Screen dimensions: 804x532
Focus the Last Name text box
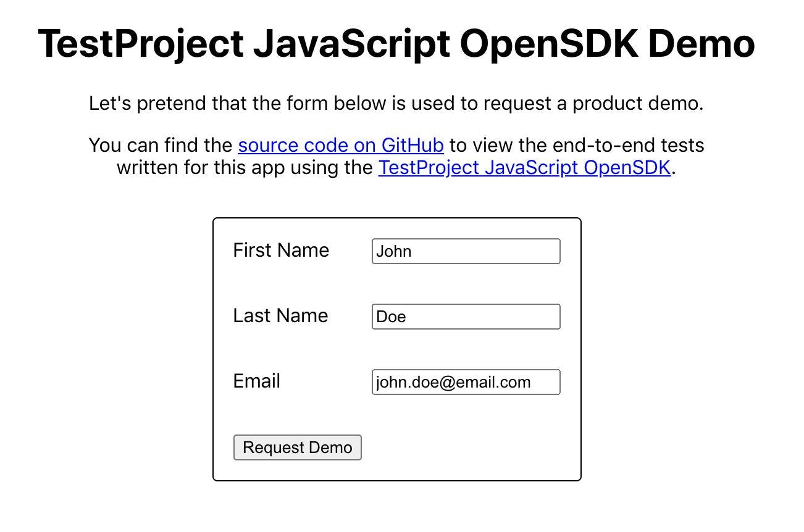[466, 317]
